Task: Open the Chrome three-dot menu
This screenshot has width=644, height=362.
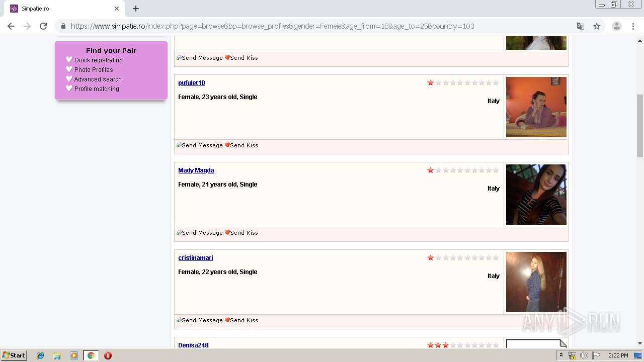Action: (633, 26)
